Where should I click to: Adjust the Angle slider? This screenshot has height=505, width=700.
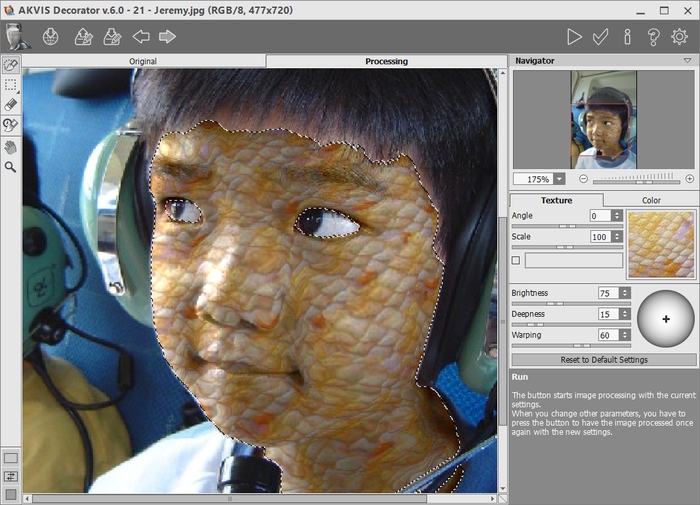[567, 226]
